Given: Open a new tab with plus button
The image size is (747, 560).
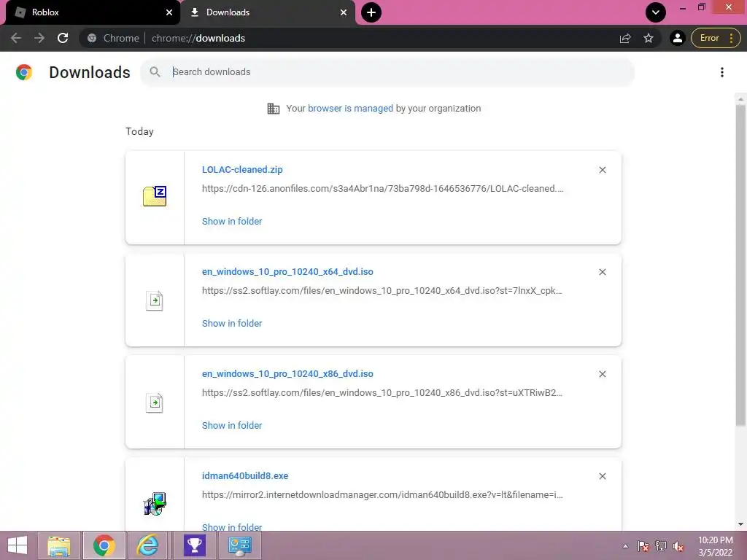Looking at the screenshot, I should click(x=371, y=12).
